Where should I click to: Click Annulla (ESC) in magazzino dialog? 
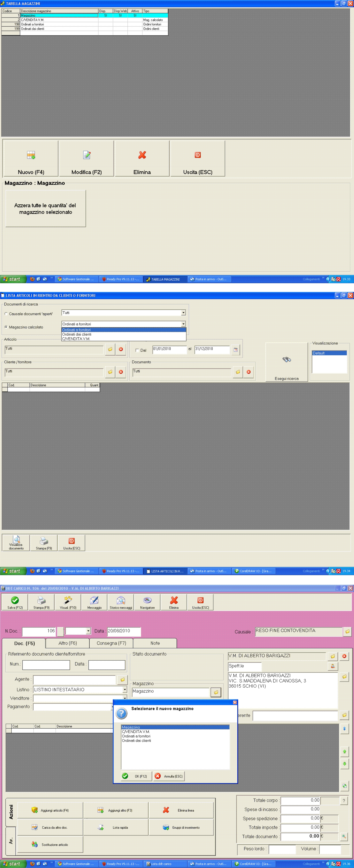pos(169,776)
